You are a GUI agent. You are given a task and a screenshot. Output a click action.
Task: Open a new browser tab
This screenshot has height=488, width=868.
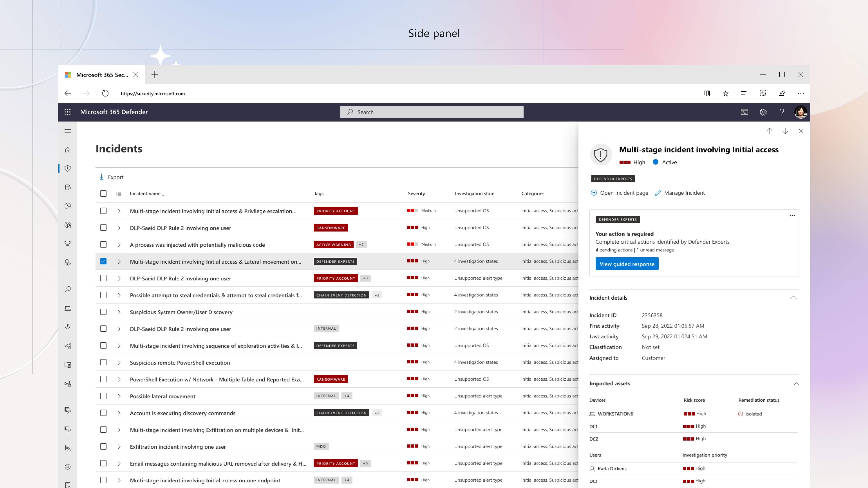click(155, 75)
